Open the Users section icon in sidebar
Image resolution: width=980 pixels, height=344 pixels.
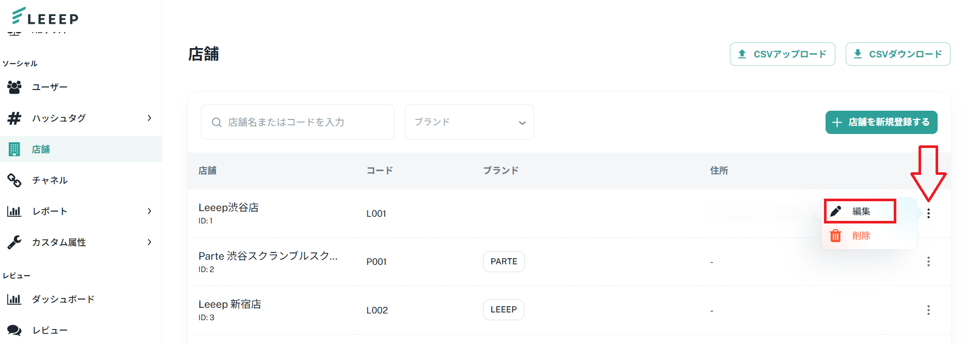(x=14, y=87)
